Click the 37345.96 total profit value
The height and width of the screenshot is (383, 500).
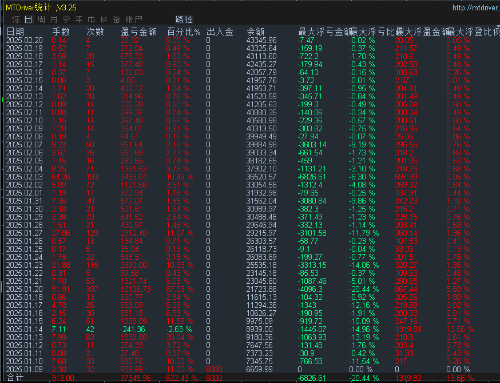click(x=136, y=378)
